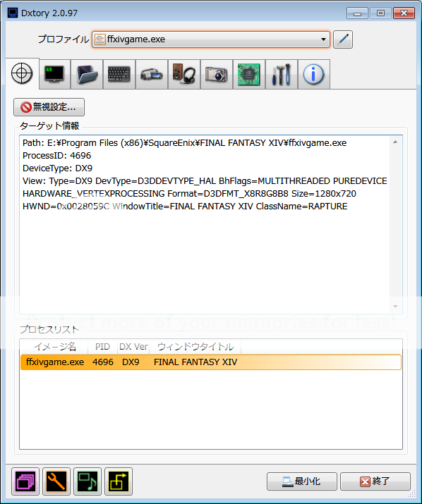Click the yellow export arrow icon
The height and width of the screenshot is (504, 422).
pos(119,481)
